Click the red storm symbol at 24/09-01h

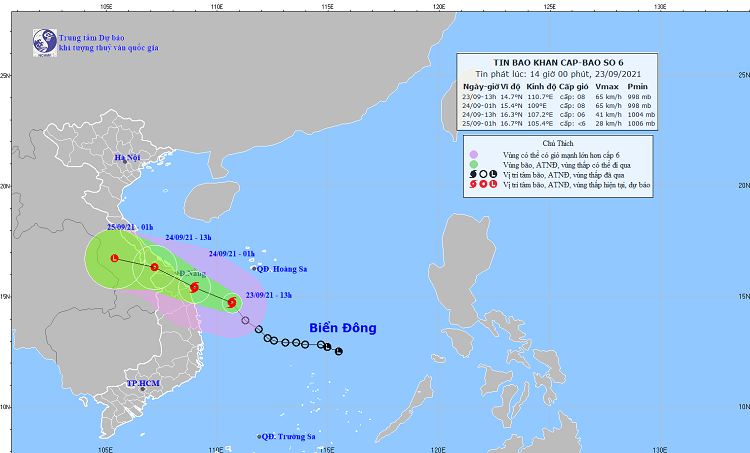(x=194, y=288)
